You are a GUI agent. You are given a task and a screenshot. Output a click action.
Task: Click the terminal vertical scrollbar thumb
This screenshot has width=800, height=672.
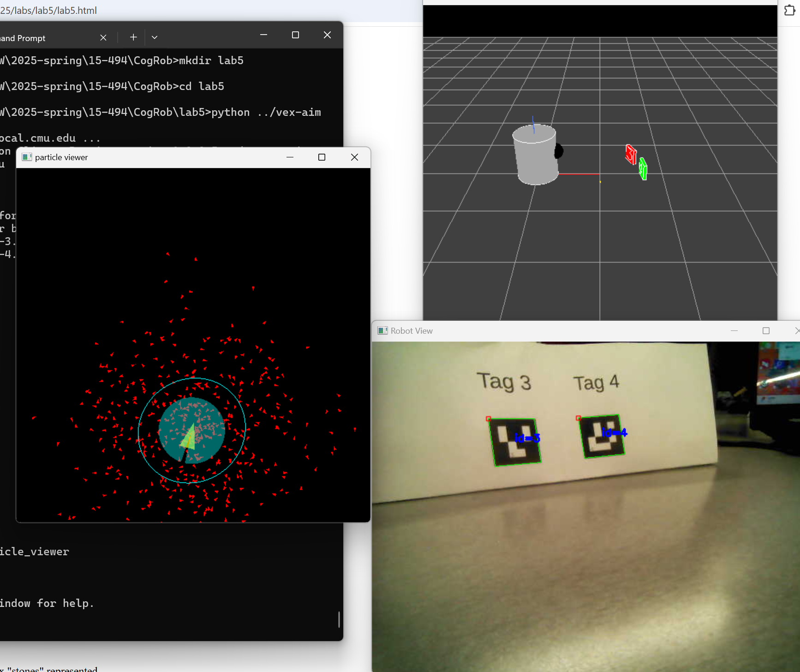[x=339, y=619]
